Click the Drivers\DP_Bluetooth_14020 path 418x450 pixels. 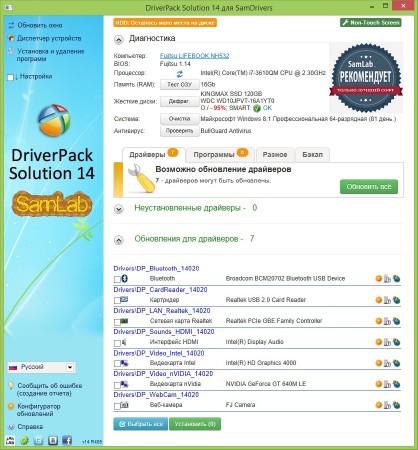[156, 269]
